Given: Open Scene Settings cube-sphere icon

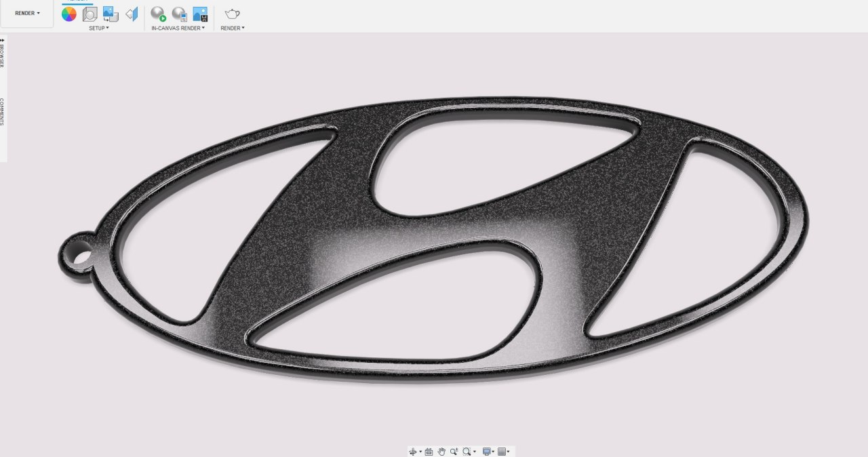Looking at the screenshot, I should tap(90, 14).
